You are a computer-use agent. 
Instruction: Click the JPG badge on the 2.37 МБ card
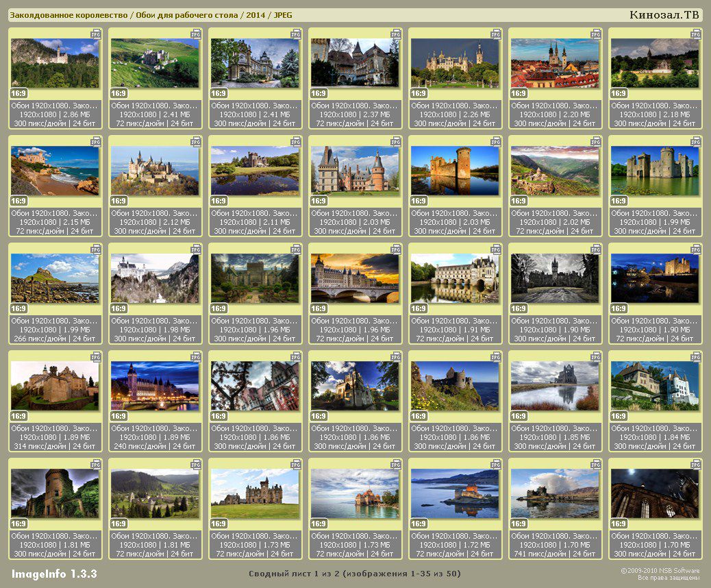[396, 34]
